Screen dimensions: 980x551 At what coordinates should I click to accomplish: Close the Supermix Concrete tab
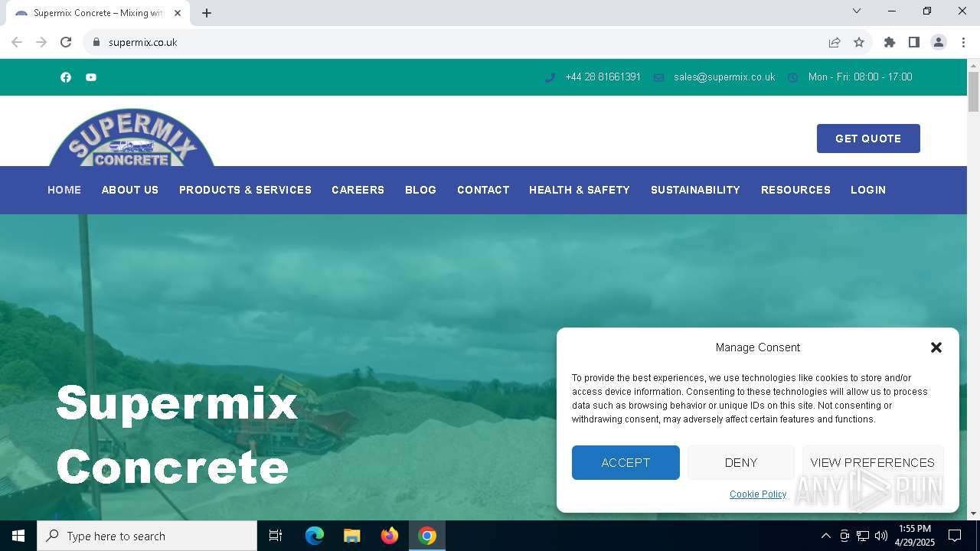point(178,13)
